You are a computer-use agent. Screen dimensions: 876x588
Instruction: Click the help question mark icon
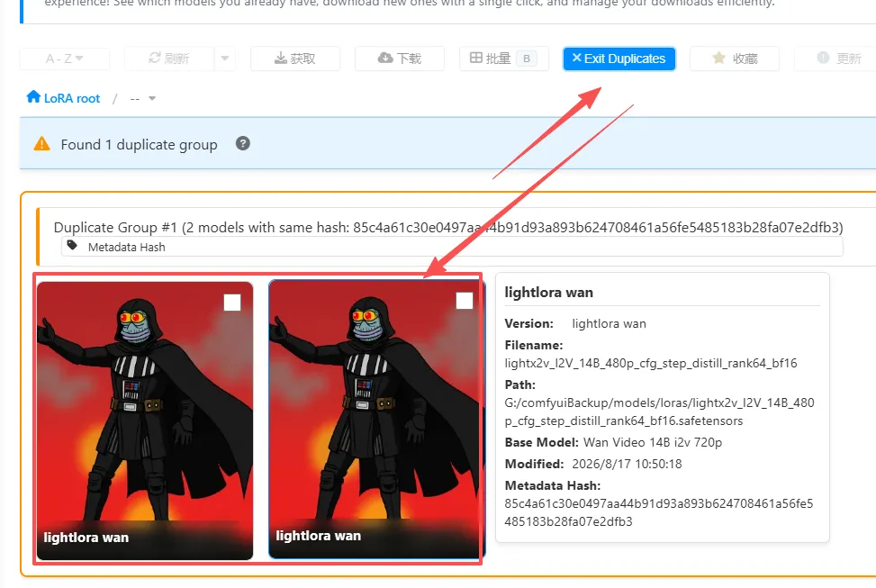coord(242,144)
